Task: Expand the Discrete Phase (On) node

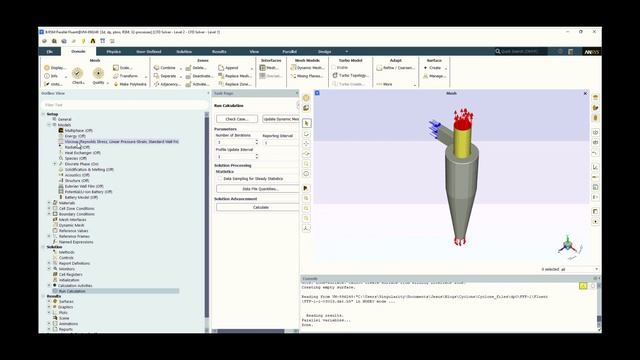Action: click(55, 164)
